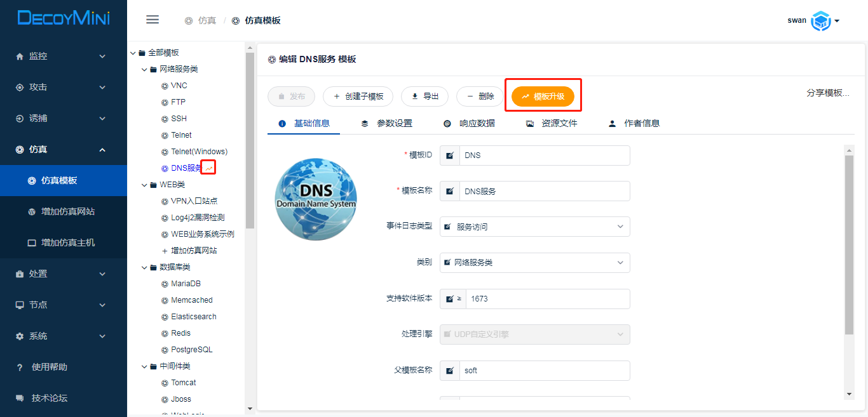868x417 pixels.
Task: Click 创建子模板 button
Action: click(x=358, y=96)
